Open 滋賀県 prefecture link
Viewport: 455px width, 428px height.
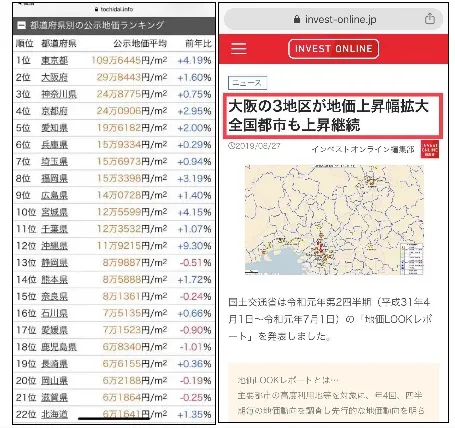click(54, 397)
